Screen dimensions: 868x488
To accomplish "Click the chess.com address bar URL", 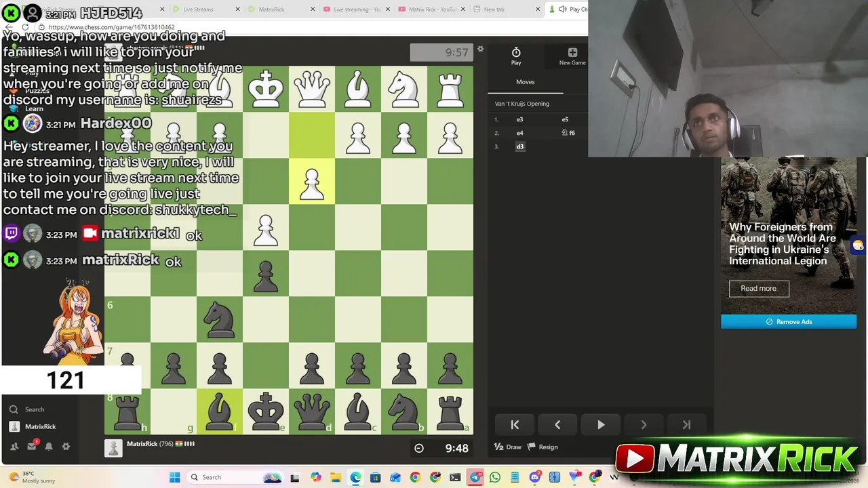I will click(x=112, y=27).
